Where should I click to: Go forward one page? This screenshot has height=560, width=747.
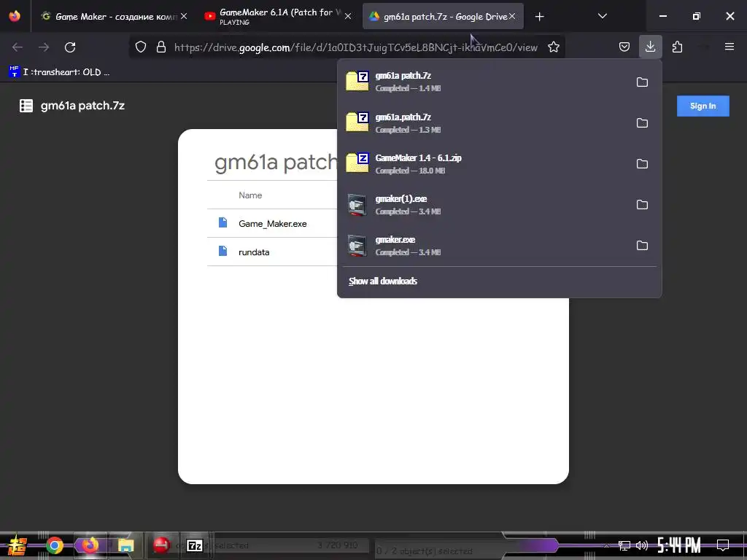pyautogui.click(x=44, y=47)
